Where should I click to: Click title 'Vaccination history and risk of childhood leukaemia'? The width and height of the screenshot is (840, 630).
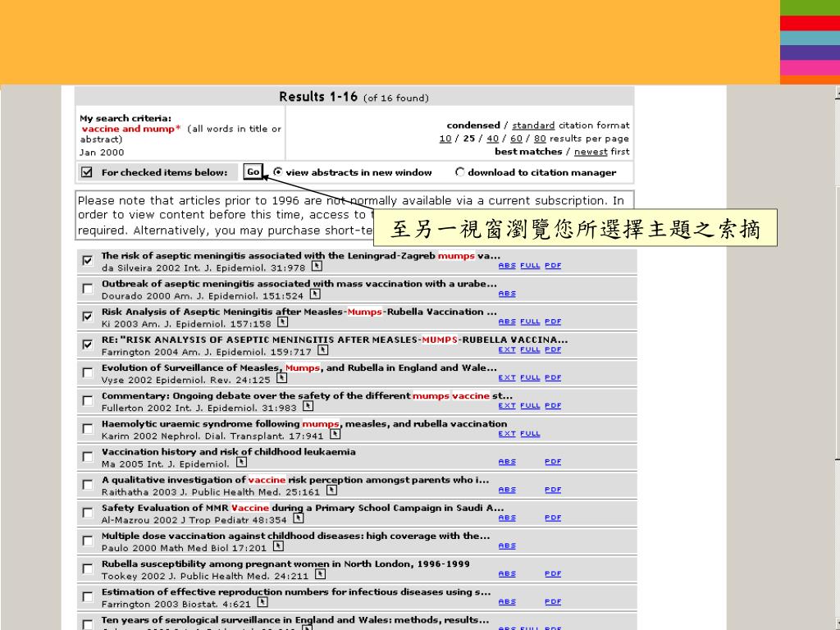(229, 452)
